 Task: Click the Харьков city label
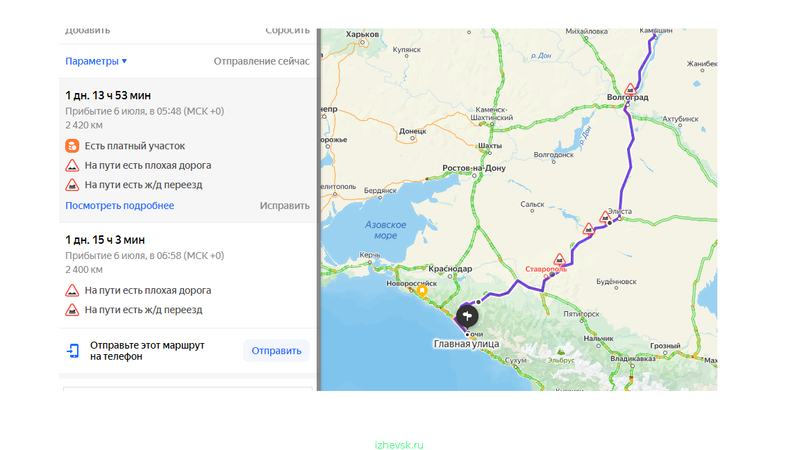[362, 34]
